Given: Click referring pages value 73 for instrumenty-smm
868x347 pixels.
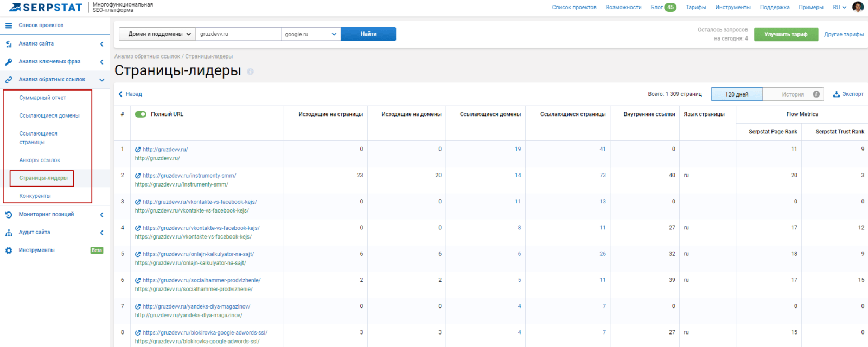Looking at the screenshot, I should (x=603, y=175).
